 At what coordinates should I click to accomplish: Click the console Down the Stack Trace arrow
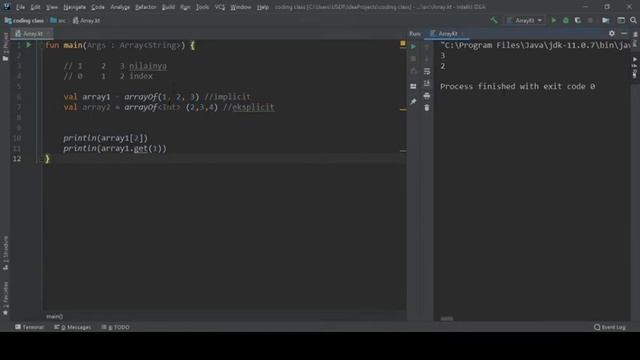coord(427,59)
